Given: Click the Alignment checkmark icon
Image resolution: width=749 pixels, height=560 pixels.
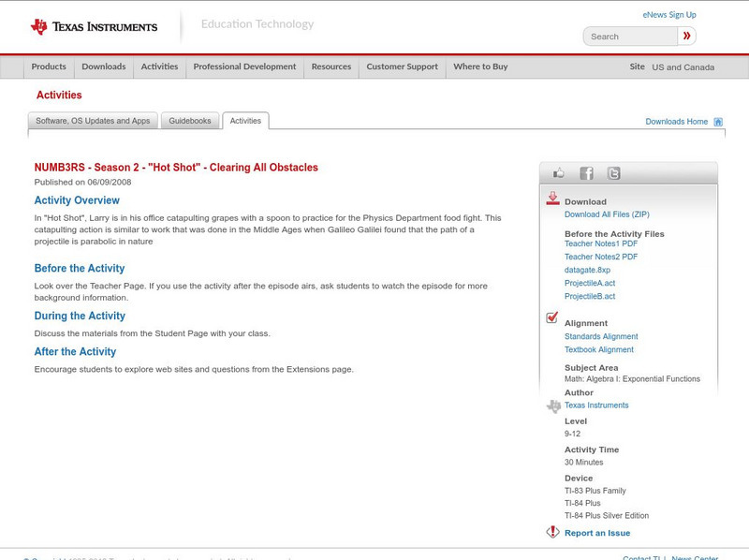Looking at the screenshot, I should pos(552,317).
